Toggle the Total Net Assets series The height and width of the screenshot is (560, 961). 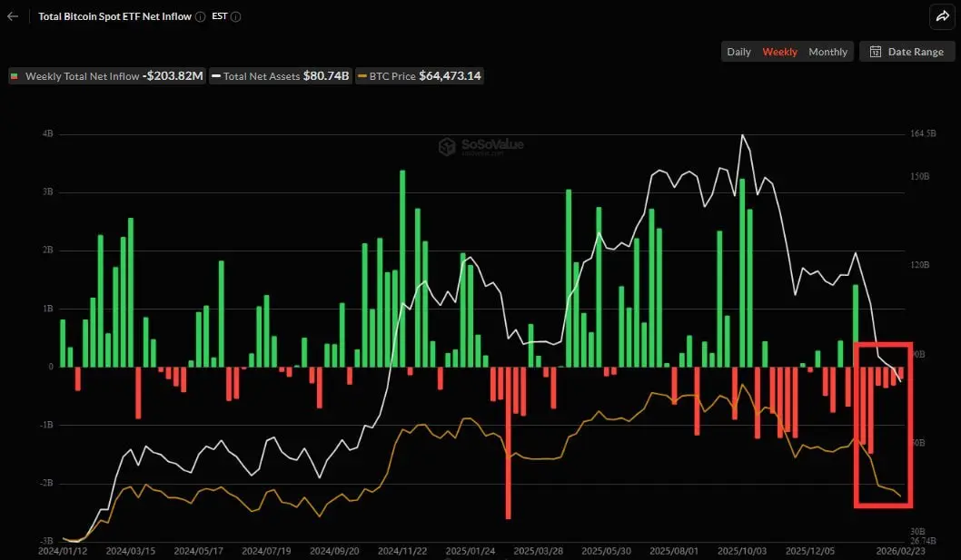281,76
